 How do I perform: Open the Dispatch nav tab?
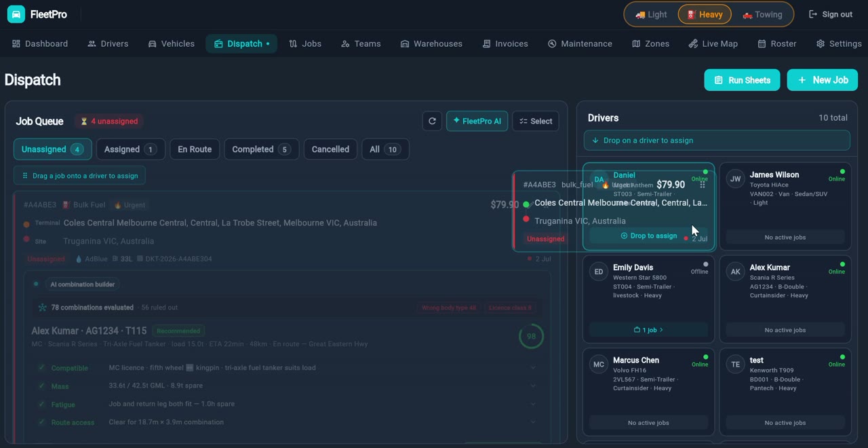[x=241, y=43]
